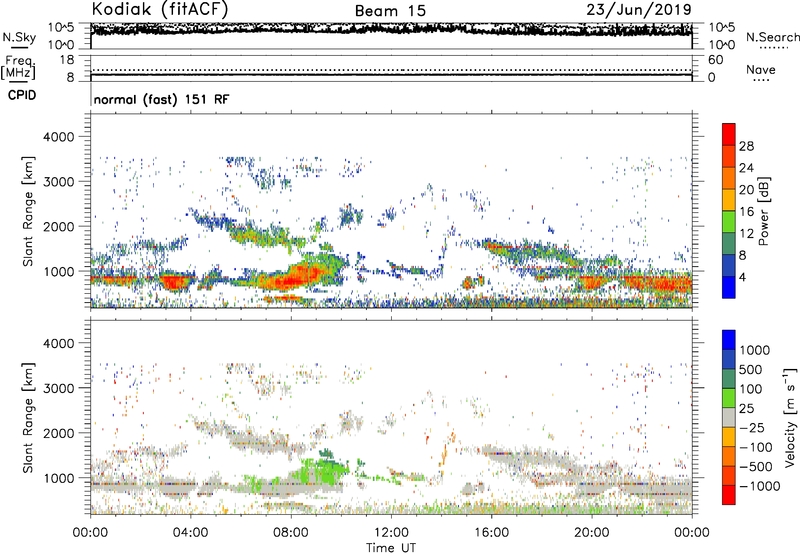
Task: Click the "12" value on the Power color bar
Action: [x=746, y=234]
